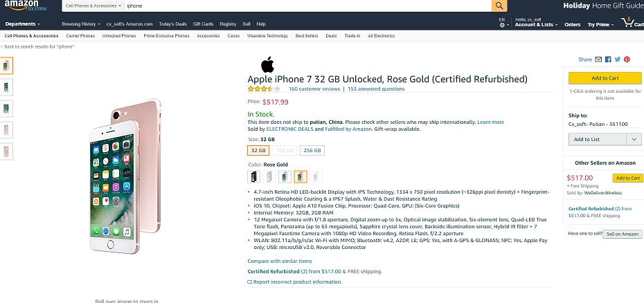Image resolution: width=644 pixels, height=303 pixels.
Task: Expand the Departments menu
Action: tap(23, 24)
